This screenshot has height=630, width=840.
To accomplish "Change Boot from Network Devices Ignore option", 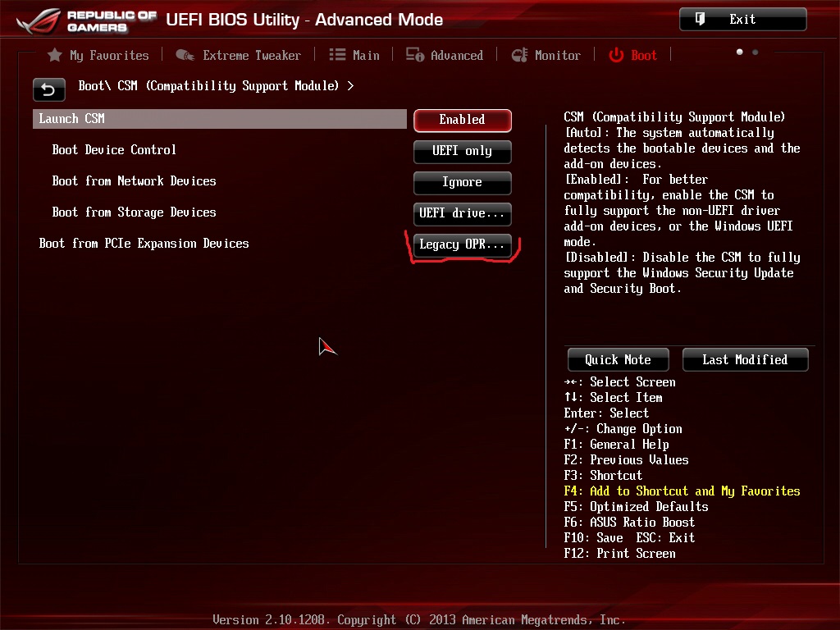I will [x=463, y=182].
